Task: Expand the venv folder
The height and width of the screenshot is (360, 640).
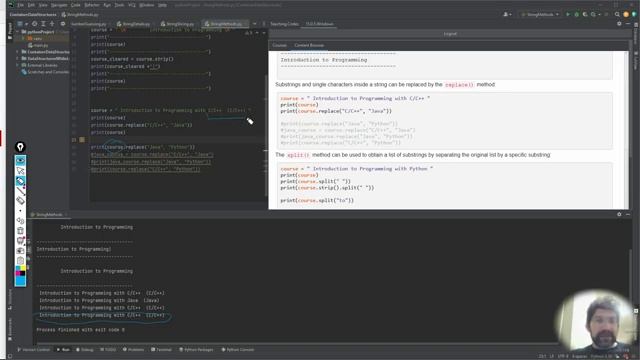Action: click(24, 38)
